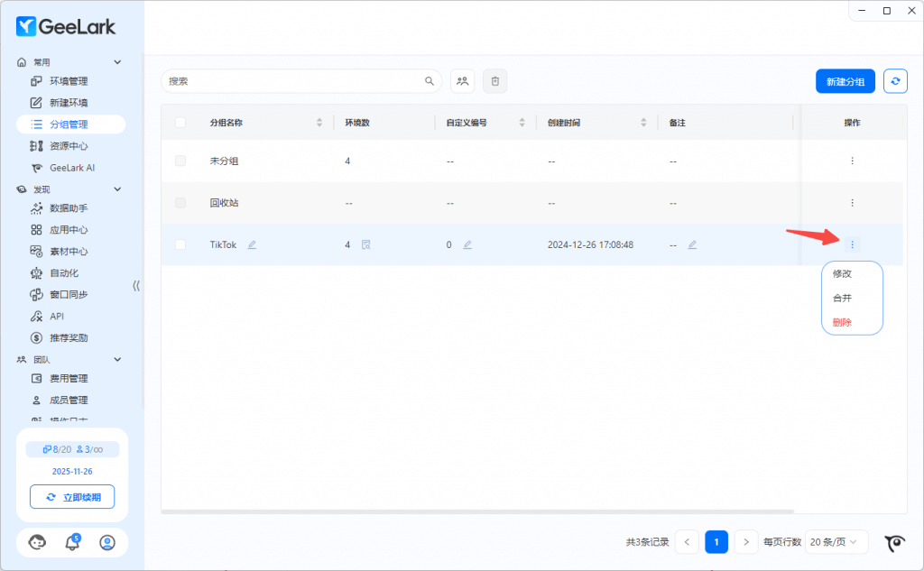
Task: Tick the TikTok row checkbox
Action: pos(180,244)
